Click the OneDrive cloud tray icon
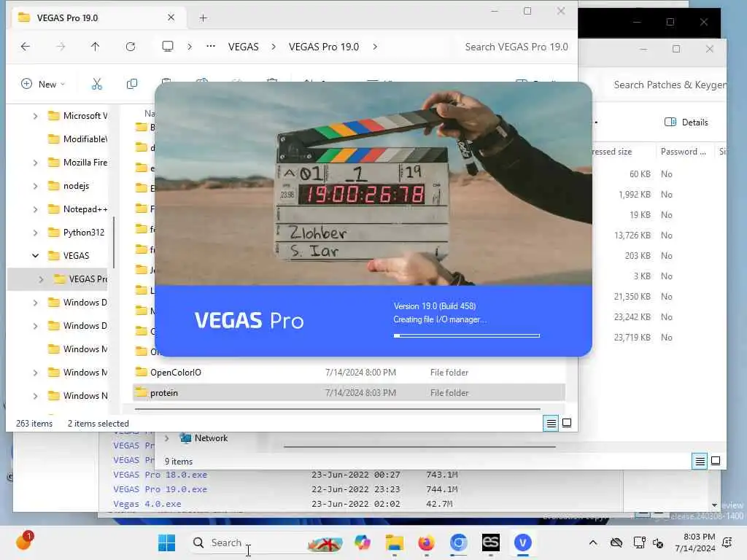The height and width of the screenshot is (560, 747). pos(616,542)
